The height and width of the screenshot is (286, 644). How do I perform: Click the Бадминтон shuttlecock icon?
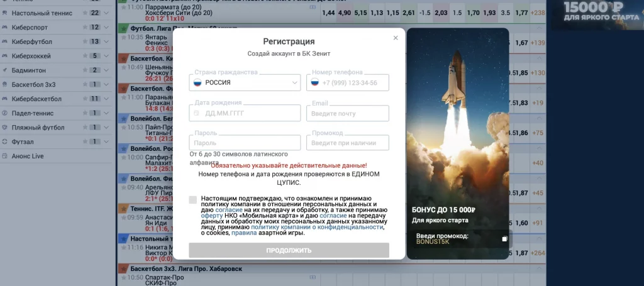tap(4, 70)
